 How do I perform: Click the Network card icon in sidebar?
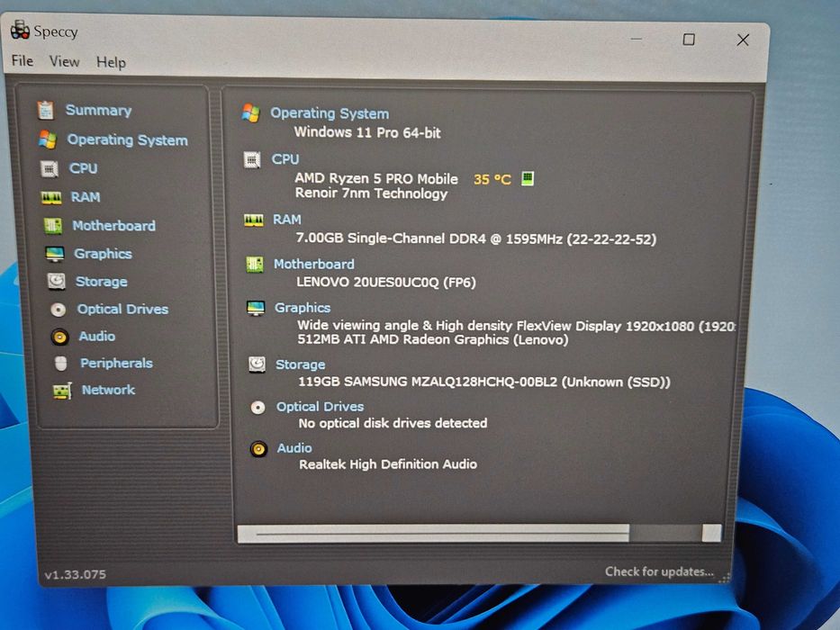click(x=62, y=391)
